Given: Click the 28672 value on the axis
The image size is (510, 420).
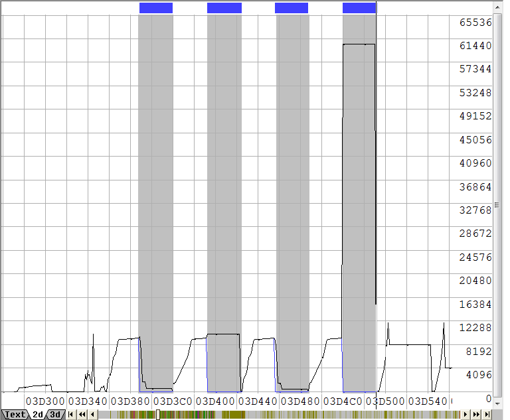Looking at the screenshot, I should [x=475, y=234].
